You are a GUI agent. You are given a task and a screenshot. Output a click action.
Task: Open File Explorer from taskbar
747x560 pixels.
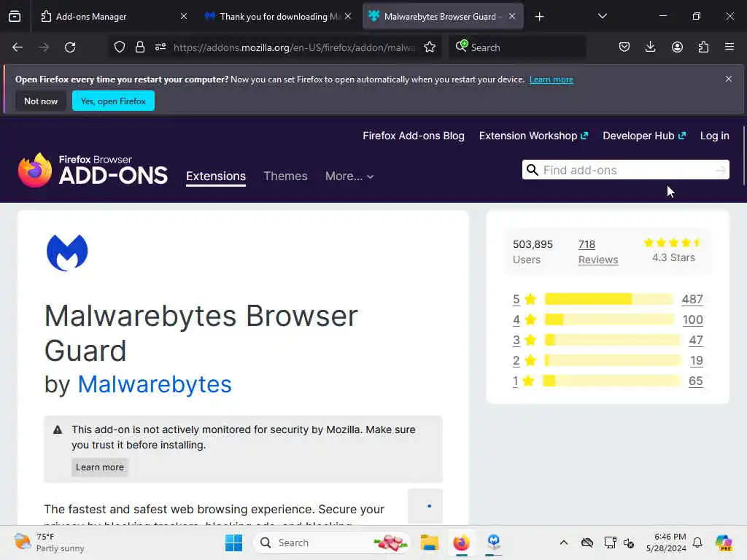pyautogui.click(x=429, y=542)
